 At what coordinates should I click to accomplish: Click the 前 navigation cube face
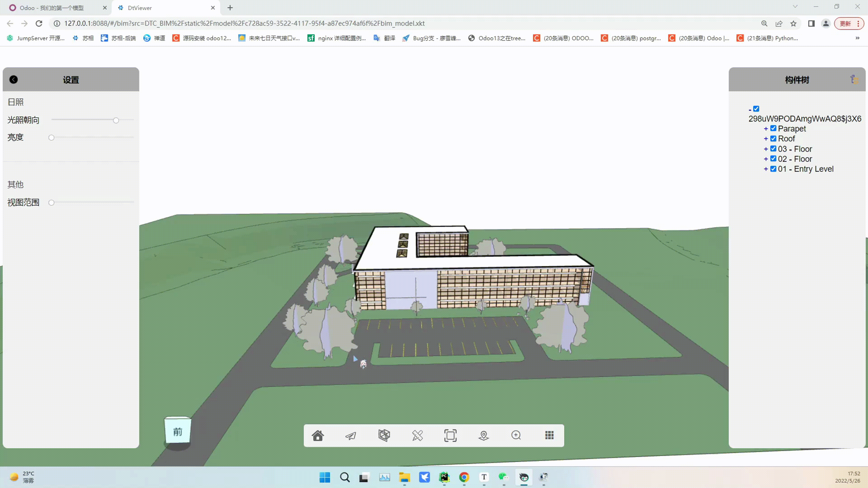point(178,432)
